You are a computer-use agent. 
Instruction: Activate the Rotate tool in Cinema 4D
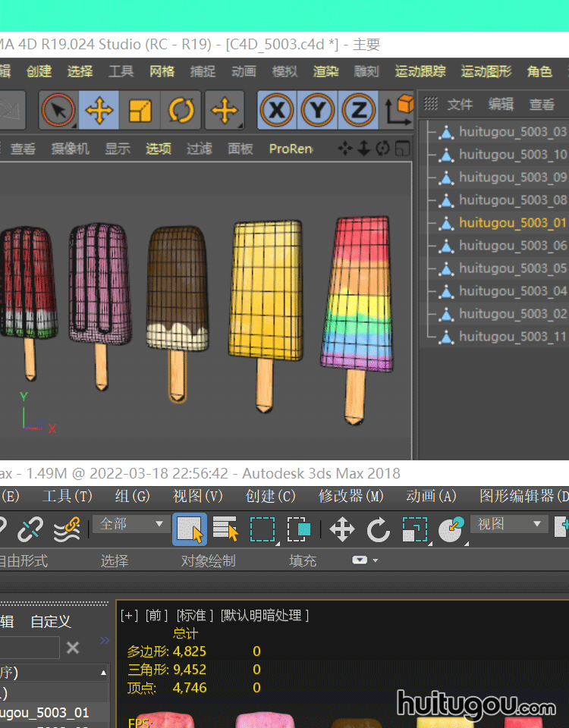(x=181, y=111)
